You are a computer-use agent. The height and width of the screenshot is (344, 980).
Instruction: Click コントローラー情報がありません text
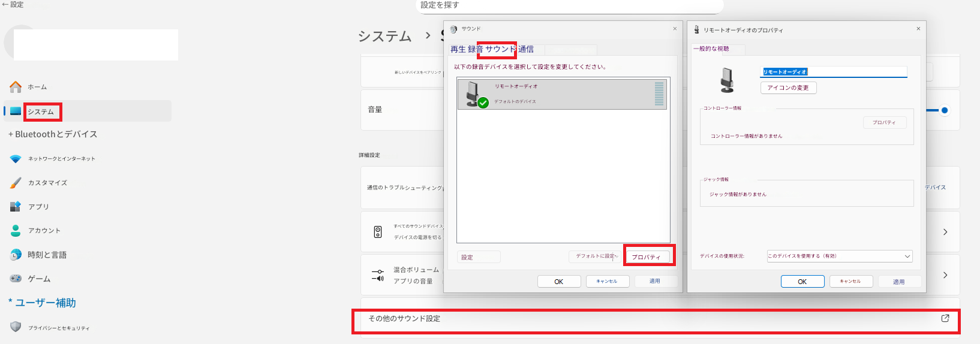(747, 136)
